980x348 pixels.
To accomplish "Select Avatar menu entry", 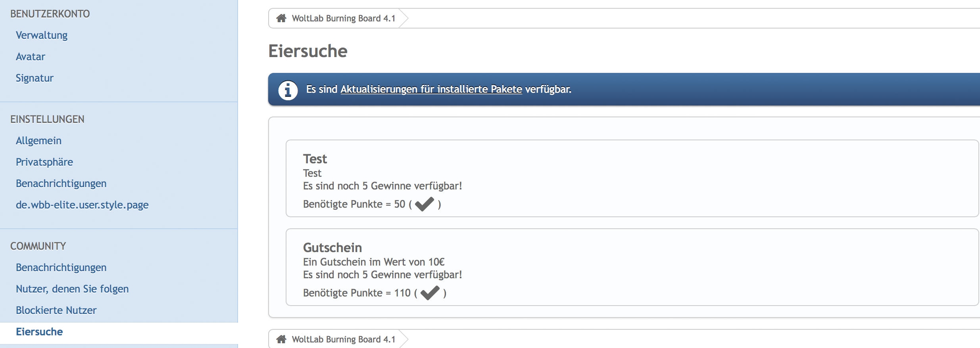I will [x=31, y=57].
